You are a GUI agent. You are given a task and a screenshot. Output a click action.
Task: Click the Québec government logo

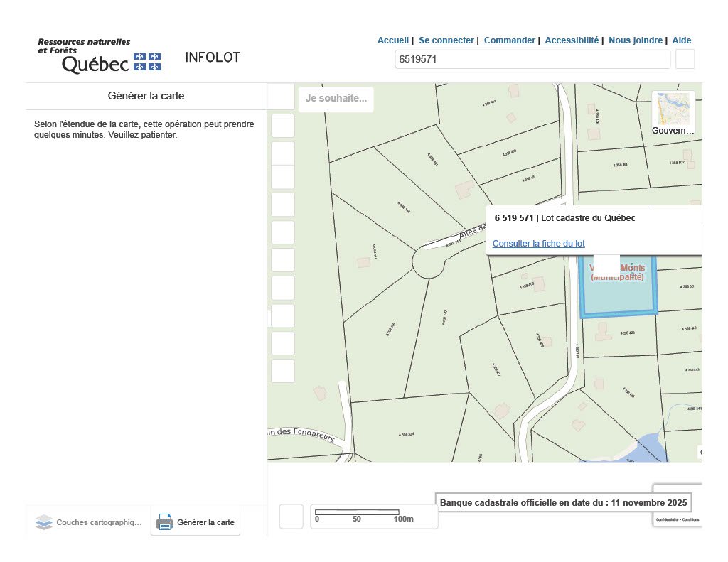click(99, 55)
